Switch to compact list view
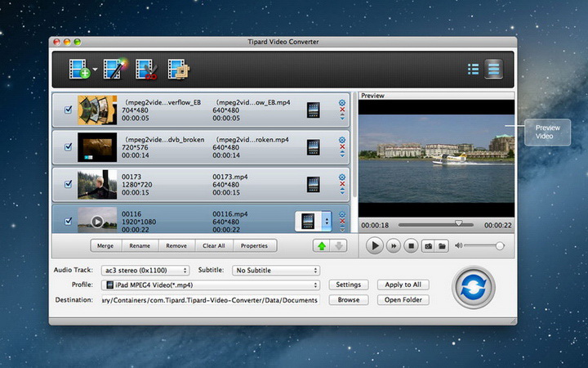 tap(473, 70)
